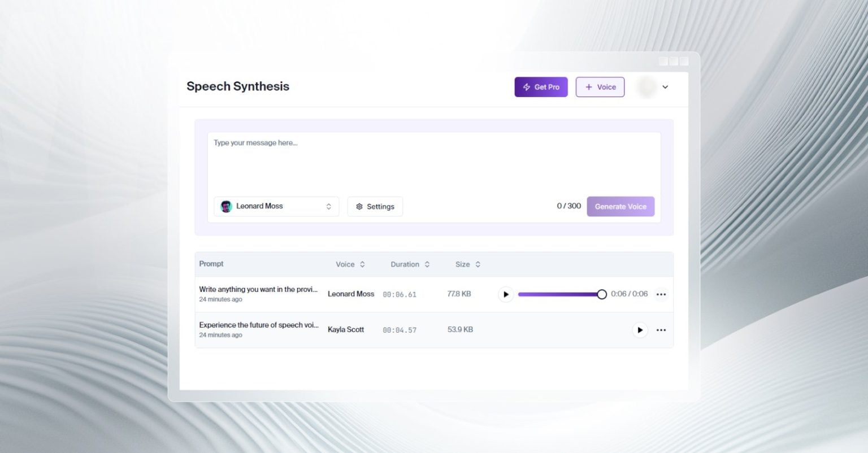Upgrade with the Get Pro button

(541, 87)
